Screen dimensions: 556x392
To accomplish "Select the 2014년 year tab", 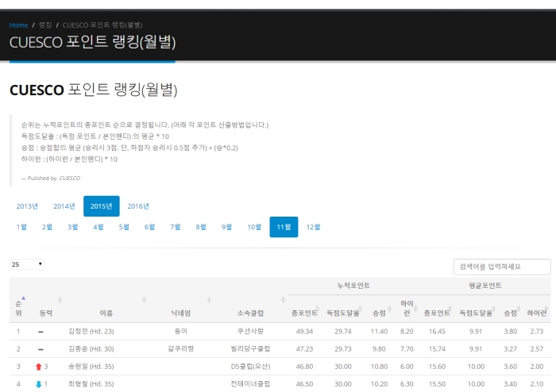I will 64,206.
